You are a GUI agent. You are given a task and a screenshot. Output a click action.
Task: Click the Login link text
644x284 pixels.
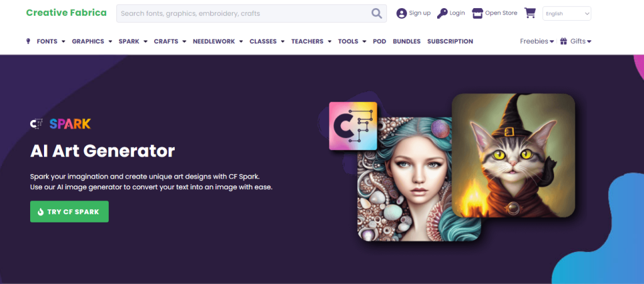[x=457, y=13]
